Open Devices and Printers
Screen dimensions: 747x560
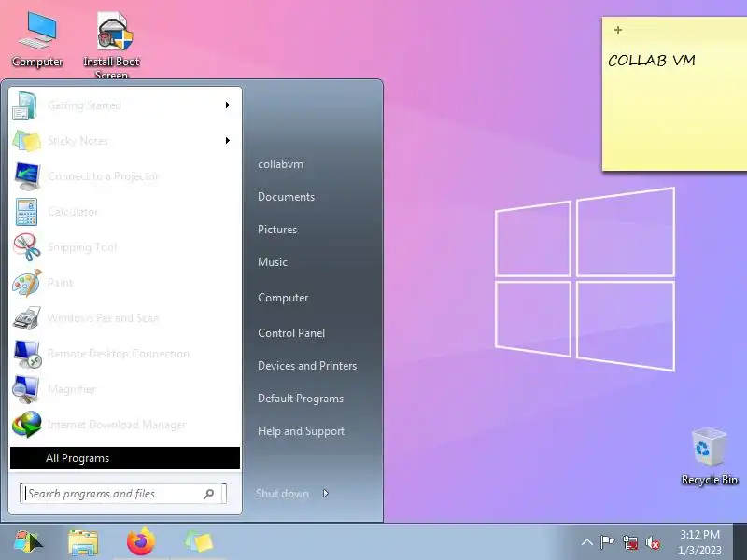click(307, 366)
